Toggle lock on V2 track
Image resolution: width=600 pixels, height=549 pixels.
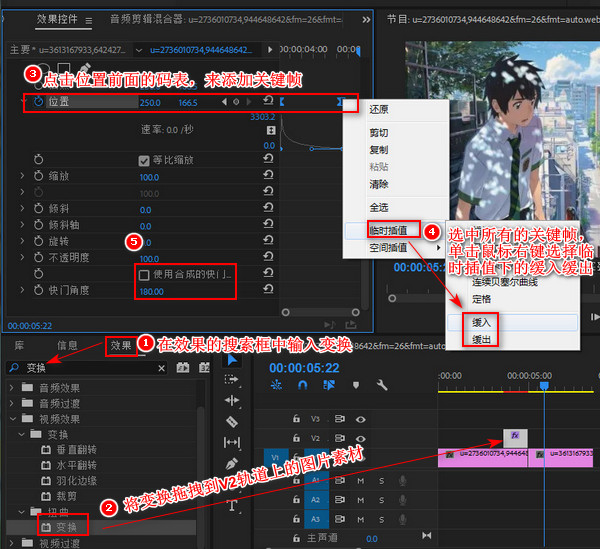click(x=297, y=438)
